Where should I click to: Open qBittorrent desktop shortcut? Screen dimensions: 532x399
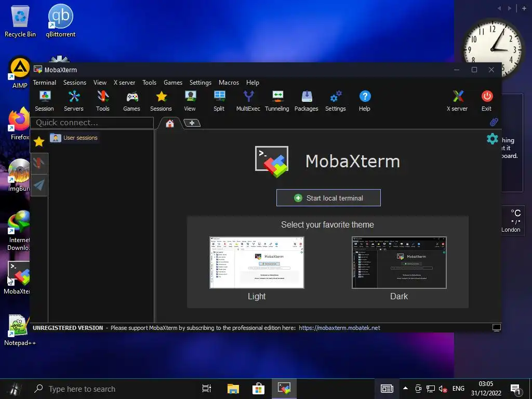pyautogui.click(x=61, y=21)
